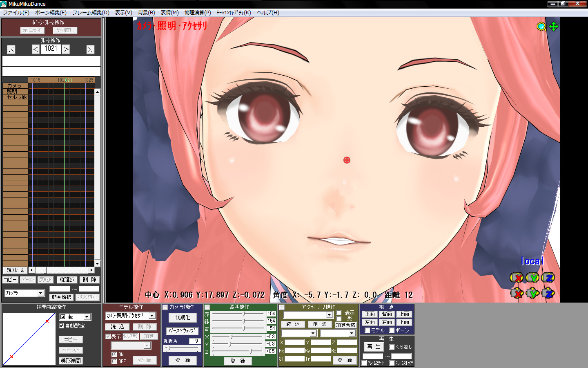Enable the ボーン viewpoint follow checkbox

click(392, 330)
